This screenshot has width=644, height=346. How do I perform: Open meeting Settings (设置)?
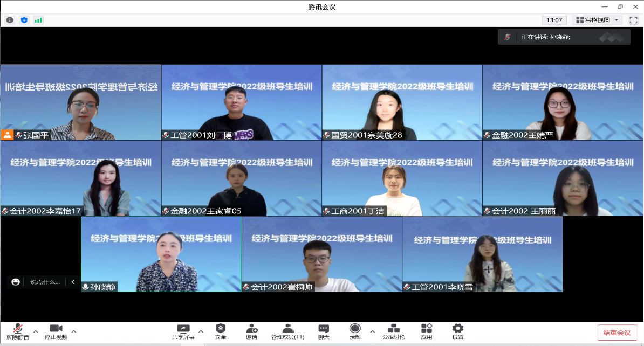click(x=458, y=331)
